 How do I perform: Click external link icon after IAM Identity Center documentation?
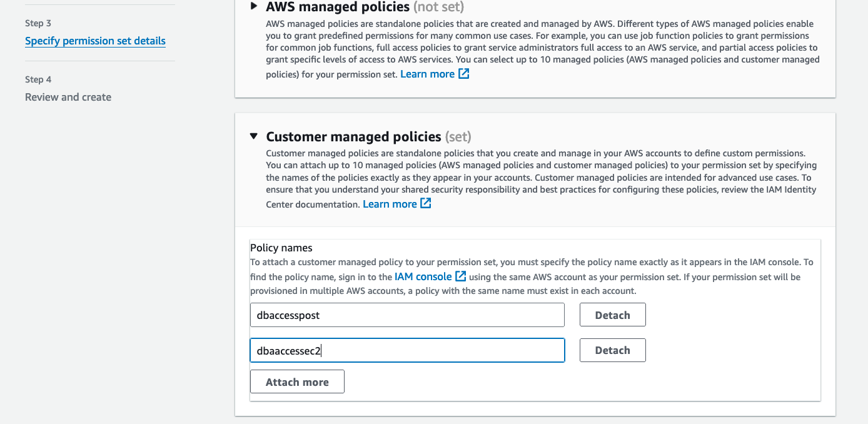[426, 204]
